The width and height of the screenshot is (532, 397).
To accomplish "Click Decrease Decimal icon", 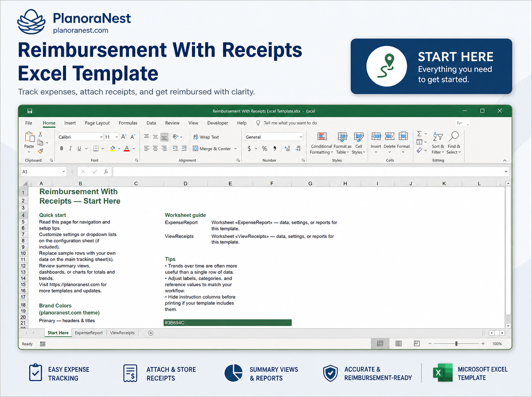I will point(298,149).
